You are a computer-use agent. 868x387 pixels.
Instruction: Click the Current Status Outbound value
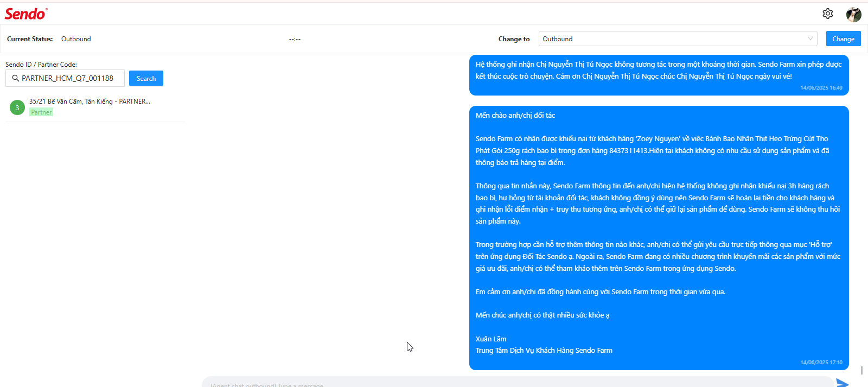[x=76, y=39]
